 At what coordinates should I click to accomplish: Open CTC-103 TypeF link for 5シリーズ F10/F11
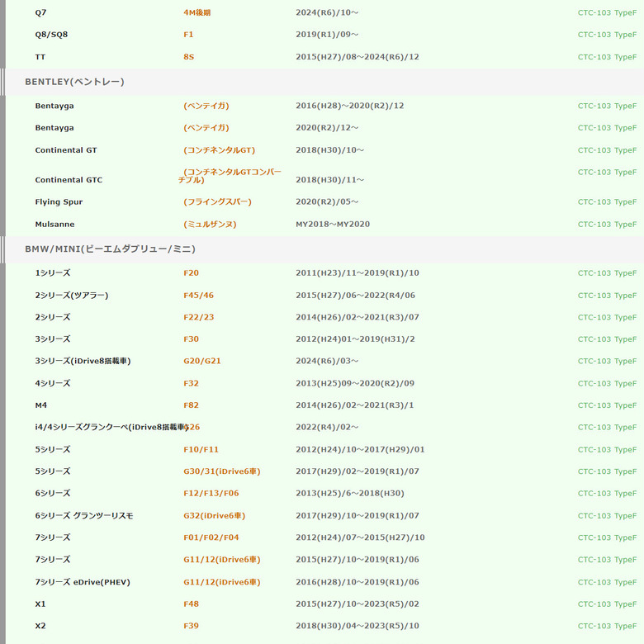(x=607, y=449)
